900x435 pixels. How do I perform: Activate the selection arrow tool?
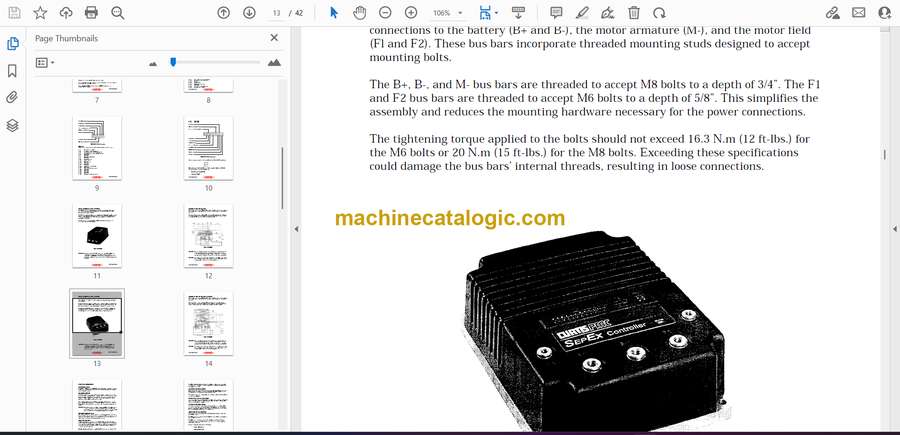pos(334,13)
